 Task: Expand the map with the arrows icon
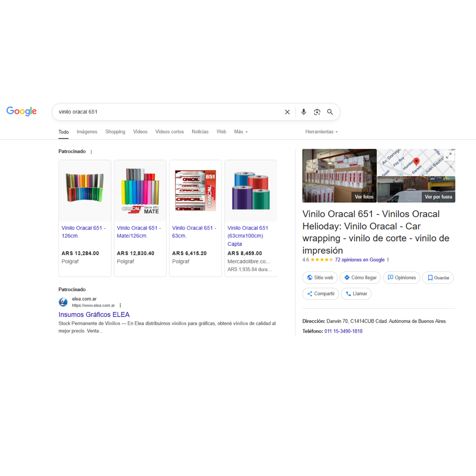click(x=449, y=155)
